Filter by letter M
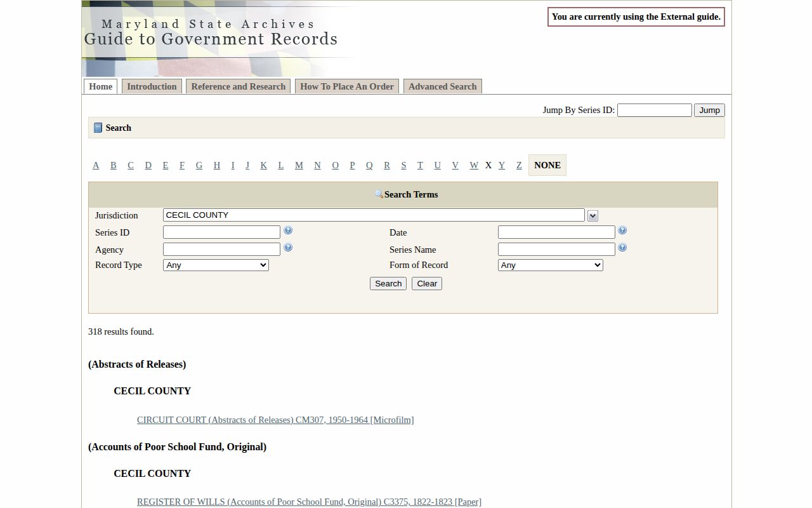812x508 pixels. [x=299, y=165]
